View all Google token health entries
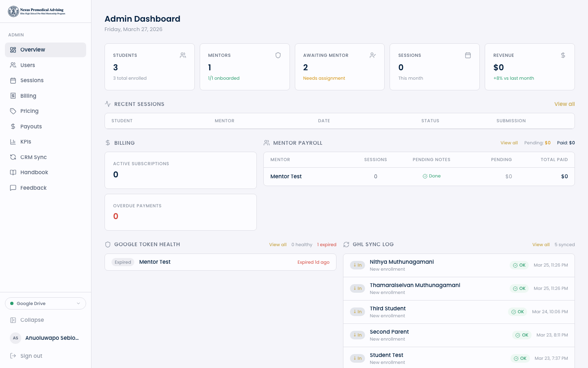588x368 pixels. pos(278,245)
